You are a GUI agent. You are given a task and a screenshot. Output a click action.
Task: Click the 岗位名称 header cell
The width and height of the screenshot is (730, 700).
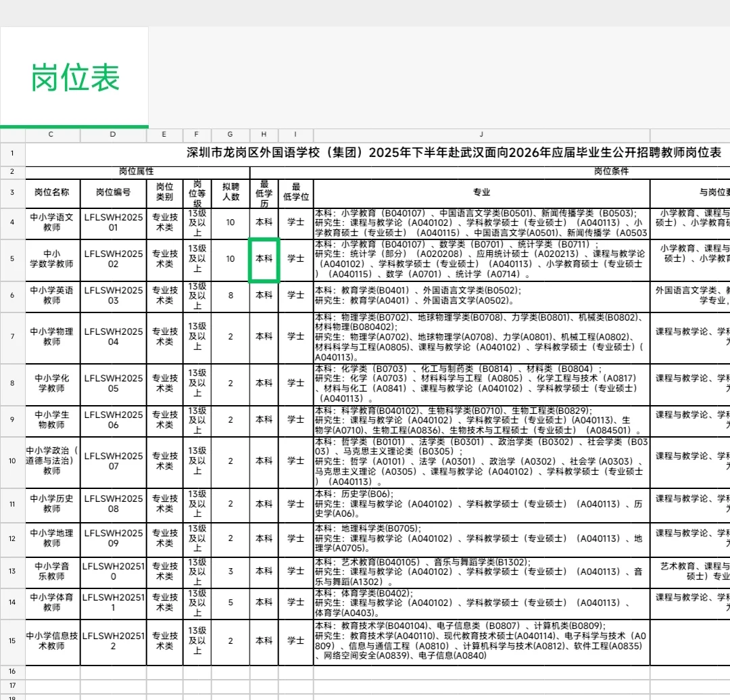tap(53, 193)
